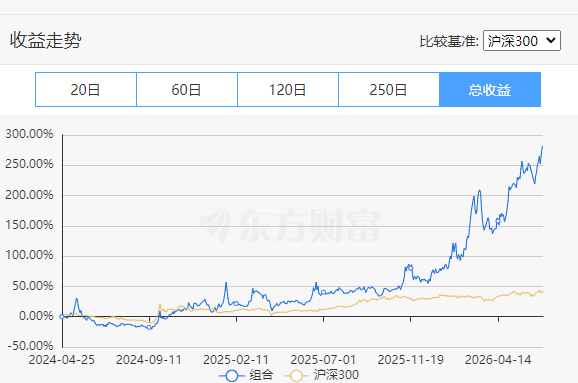The width and height of the screenshot is (578, 383).
Task: Click the 150.00% axis label
Action: pyautogui.click(x=29, y=225)
